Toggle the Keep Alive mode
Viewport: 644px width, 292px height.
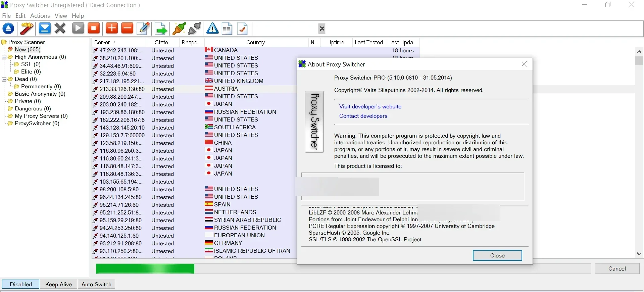tap(58, 284)
